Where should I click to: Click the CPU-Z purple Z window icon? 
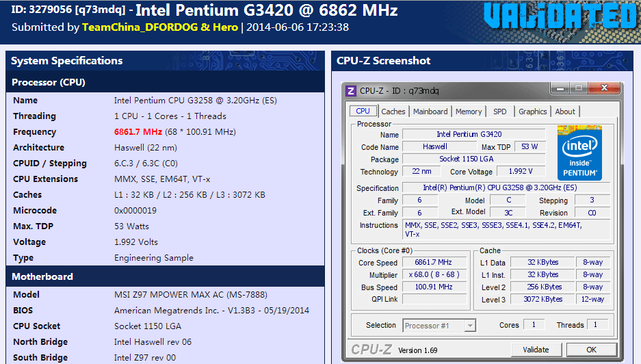[351, 90]
